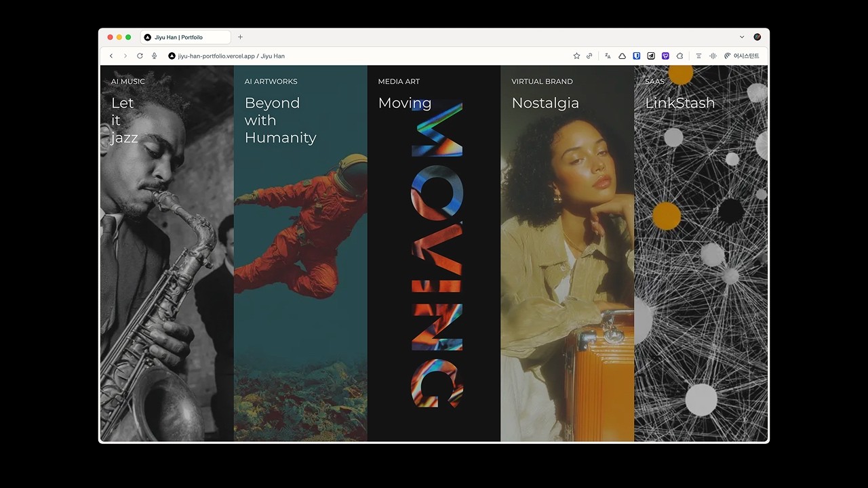
Task: Click the vertical MOVING typography artwork
Action: pyautogui.click(x=437, y=254)
